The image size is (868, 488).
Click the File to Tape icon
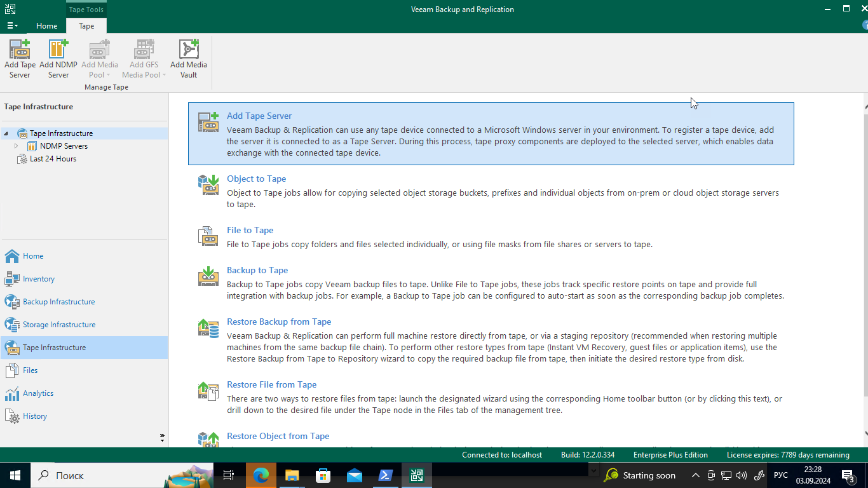pos(208,236)
